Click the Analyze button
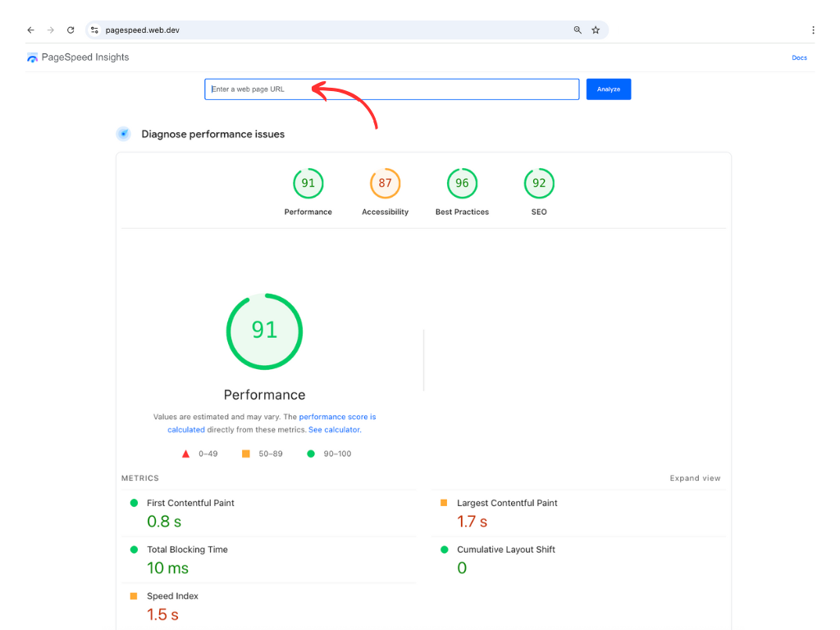Viewport: 840px width, 630px height. pyautogui.click(x=608, y=89)
